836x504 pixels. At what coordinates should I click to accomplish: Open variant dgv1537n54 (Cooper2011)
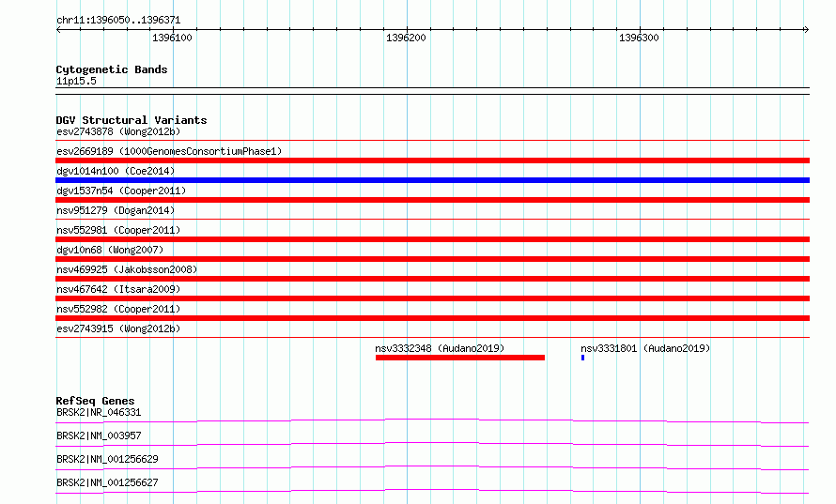pyautogui.click(x=121, y=191)
